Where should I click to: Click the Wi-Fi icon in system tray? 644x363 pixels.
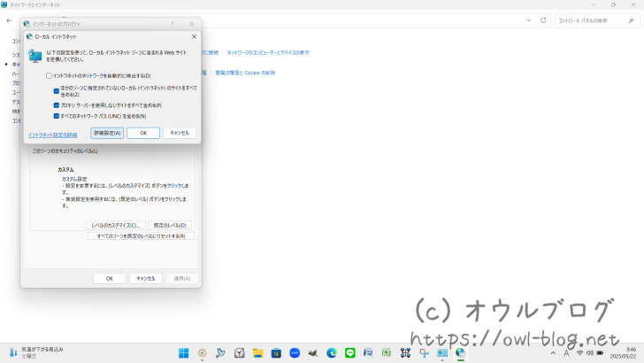[579, 352]
